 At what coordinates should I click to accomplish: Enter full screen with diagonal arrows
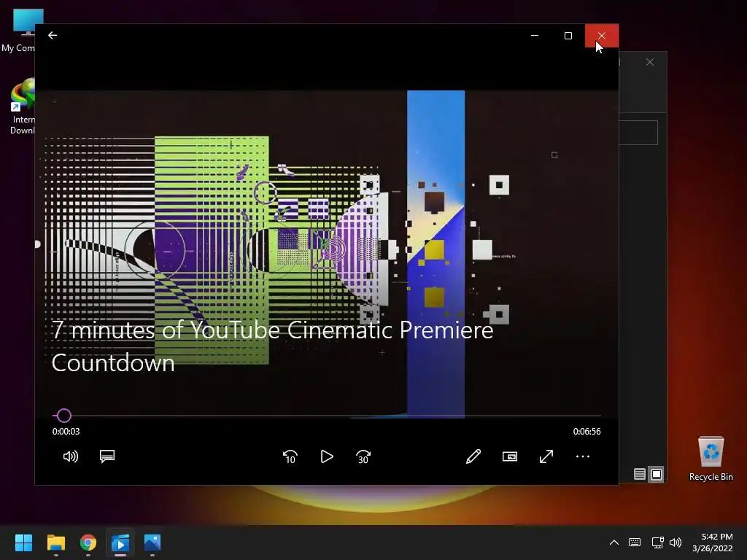(x=546, y=456)
